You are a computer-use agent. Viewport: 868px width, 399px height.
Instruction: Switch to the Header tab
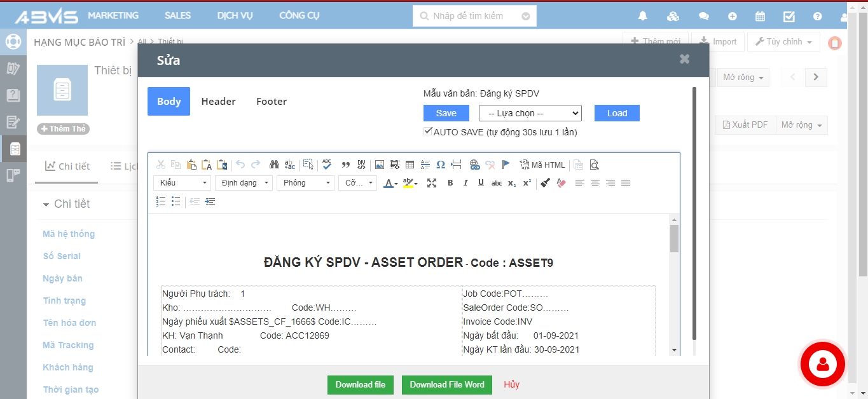pos(218,102)
